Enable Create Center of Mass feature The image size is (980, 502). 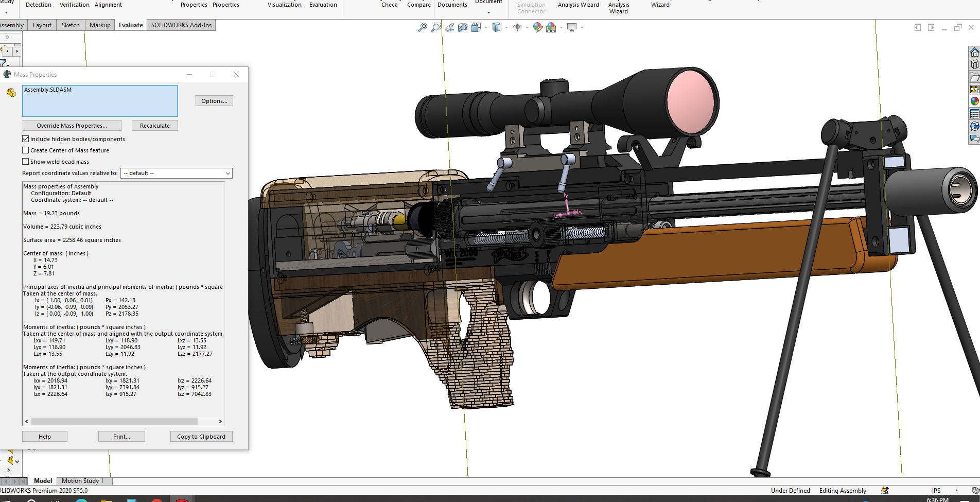pos(26,150)
